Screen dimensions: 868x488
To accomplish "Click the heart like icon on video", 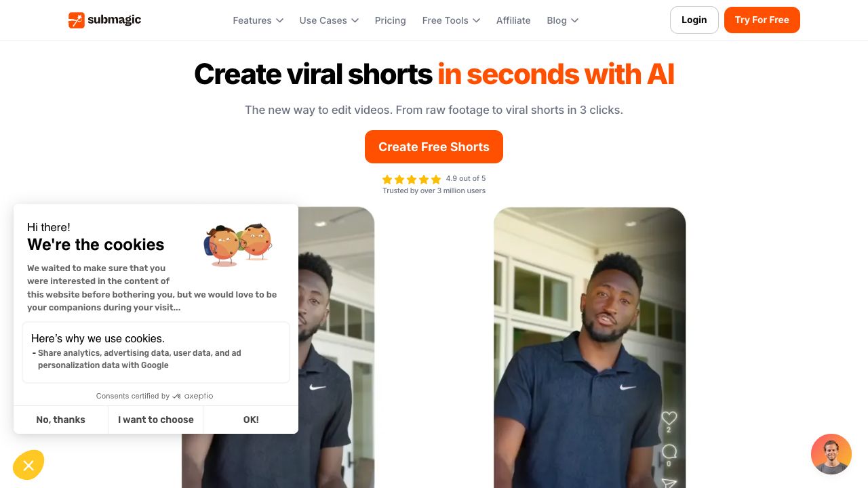I will point(669,418).
